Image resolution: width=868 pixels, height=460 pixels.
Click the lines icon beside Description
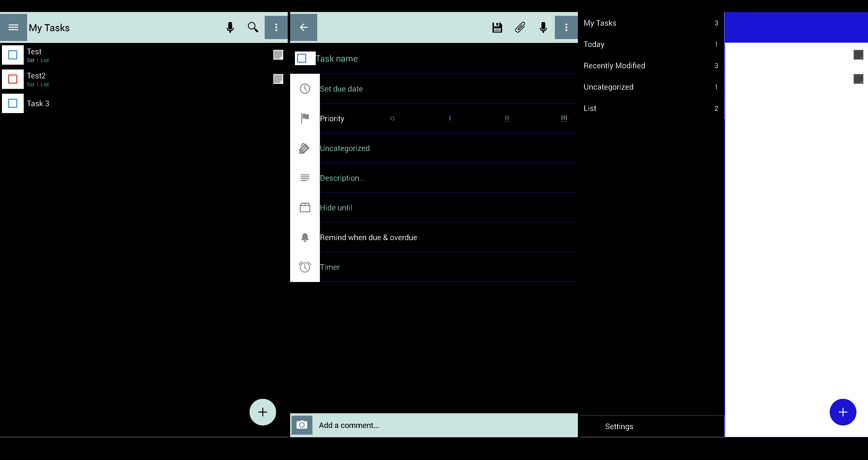305,178
